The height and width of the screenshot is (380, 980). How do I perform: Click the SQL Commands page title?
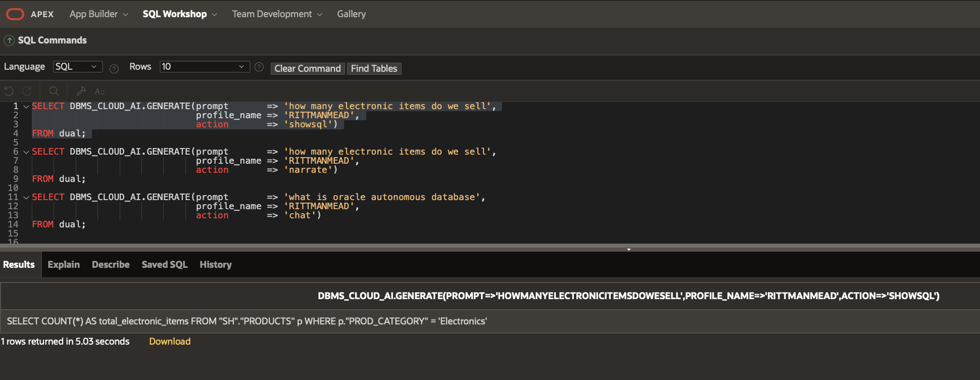[53, 40]
